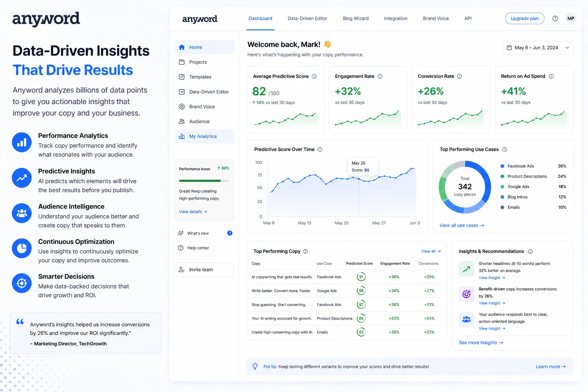Click the What's new notification badge
The image size is (588, 392).
coord(230,233)
